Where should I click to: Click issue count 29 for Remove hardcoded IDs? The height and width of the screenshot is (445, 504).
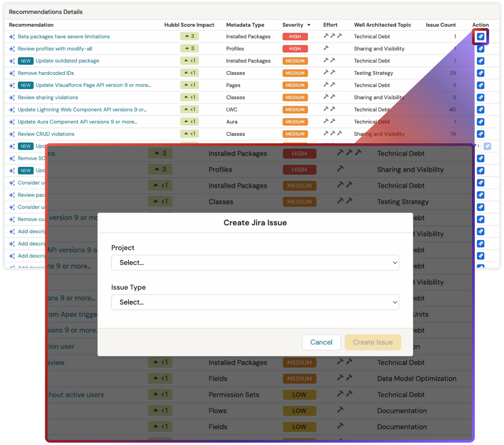pos(453,73)
